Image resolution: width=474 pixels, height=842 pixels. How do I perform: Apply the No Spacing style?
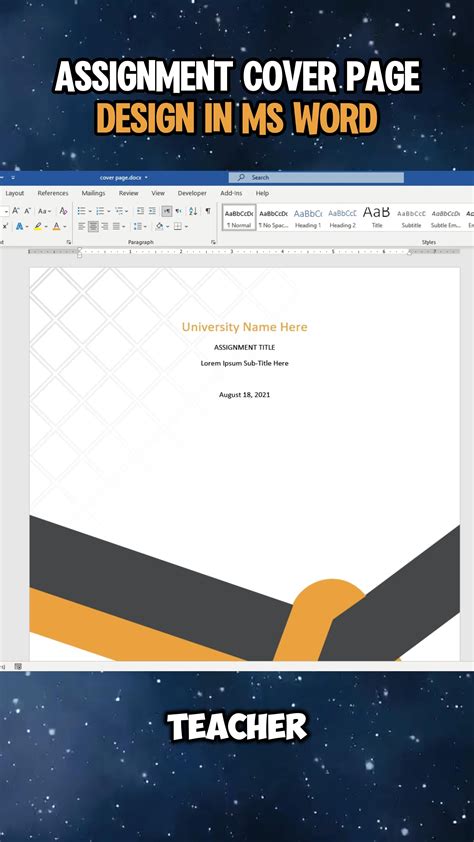click(x=273, y=217)
